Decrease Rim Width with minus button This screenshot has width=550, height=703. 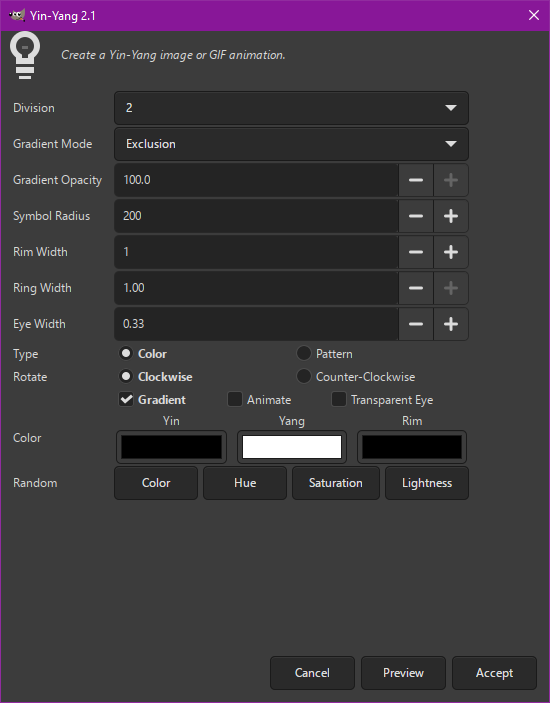pos(416,252)
